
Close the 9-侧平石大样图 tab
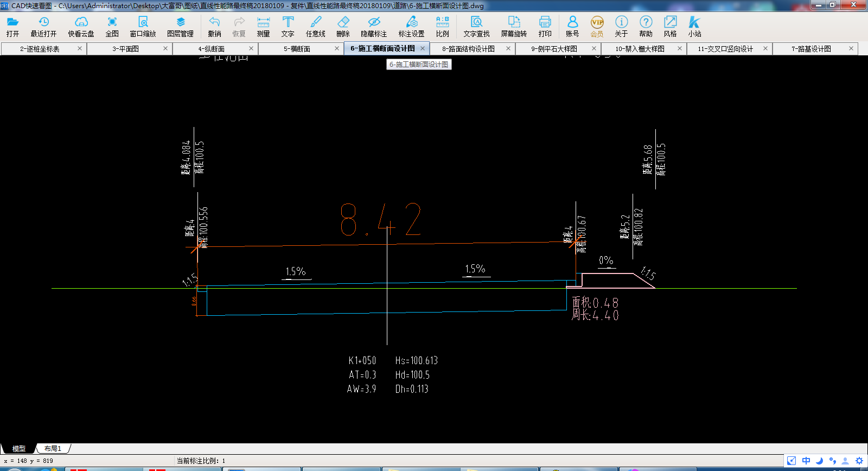point(594,48)
